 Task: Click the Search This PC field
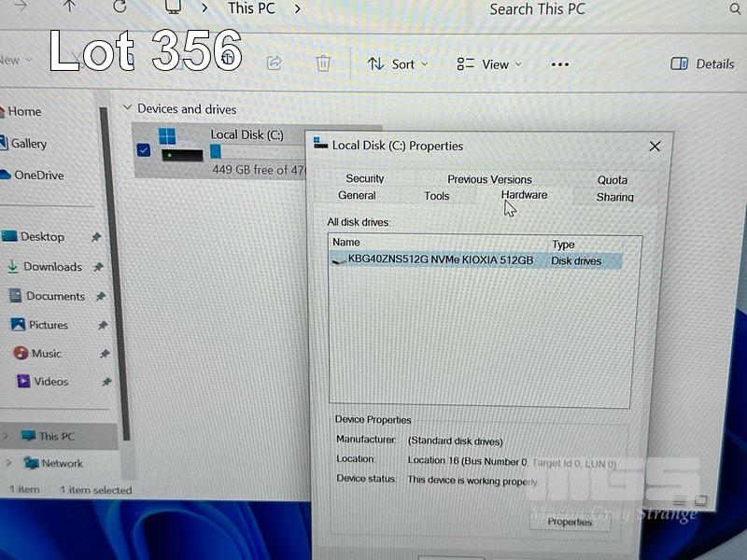pyautogui.click(x=560, y=9)
